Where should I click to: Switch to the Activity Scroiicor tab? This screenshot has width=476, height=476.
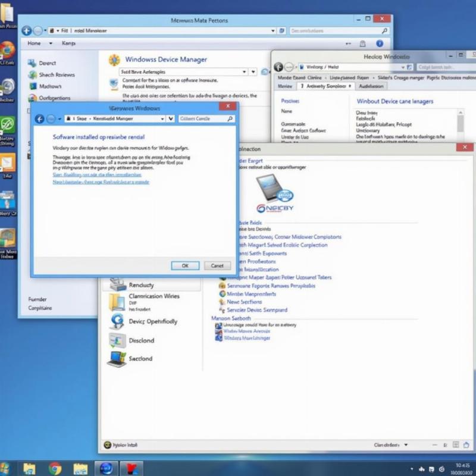(x=326, y=86)
